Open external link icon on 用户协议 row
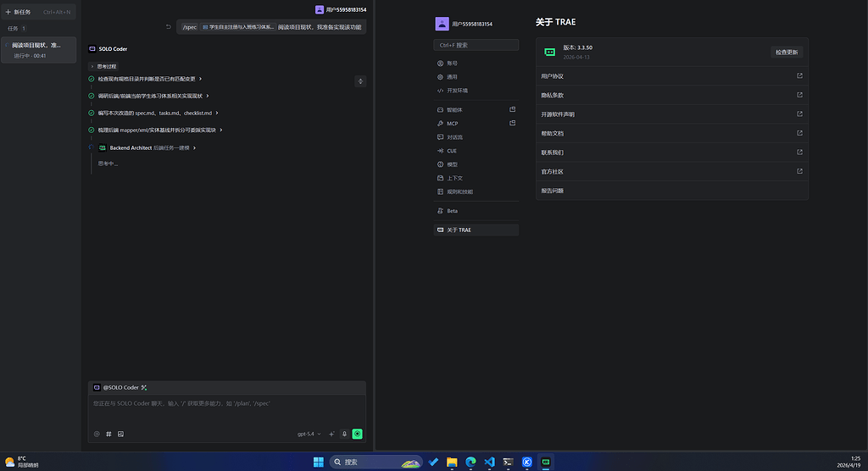This screenshot has width=868, height=471. pos(799,76)
